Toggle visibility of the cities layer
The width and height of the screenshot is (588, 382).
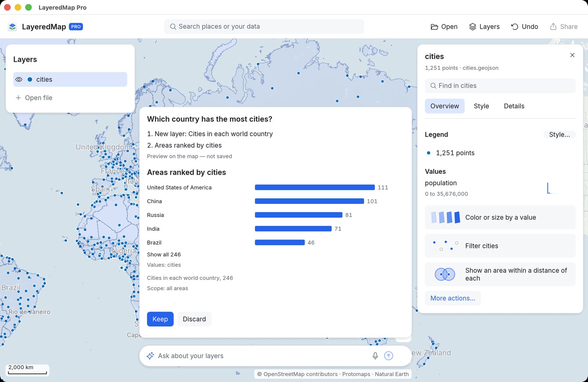[x=19, y=79]
